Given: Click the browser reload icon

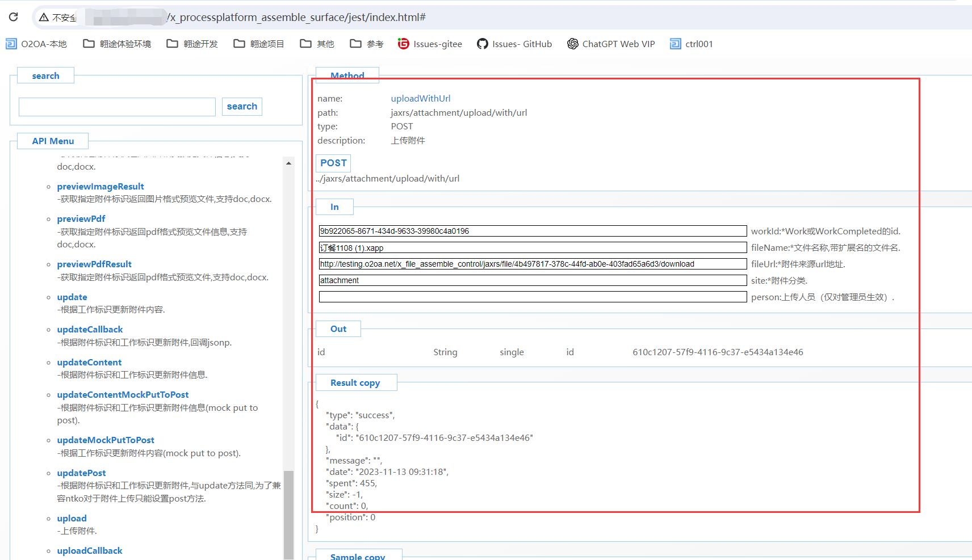Looking at the screenshot, I should (14, 17).
